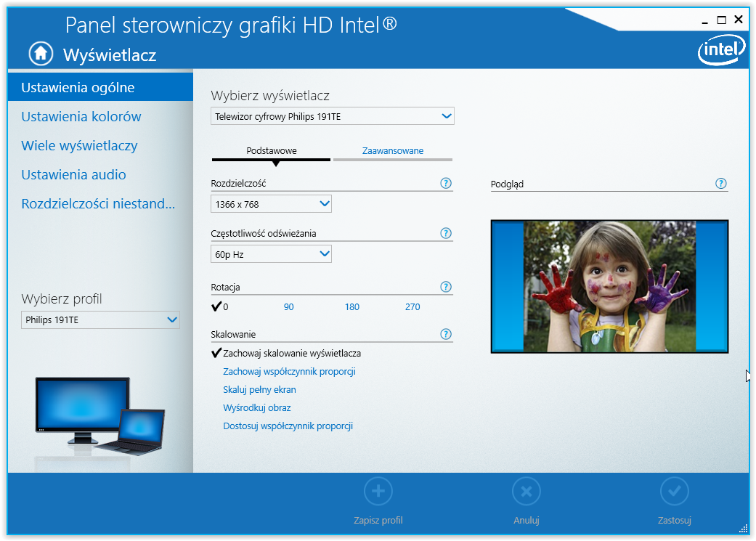Close the Intel graphics panel window

pyautogui.click(x=738, y=20)
